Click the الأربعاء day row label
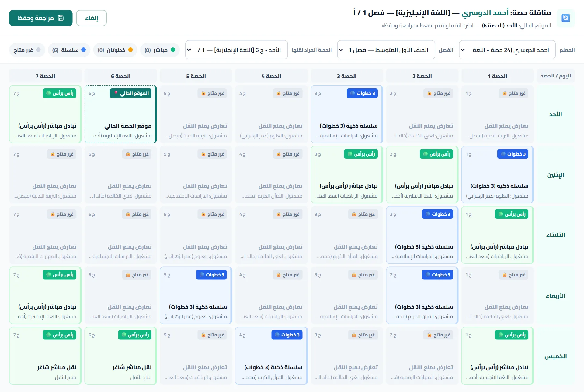This screenshot has height=392, width=584. click(555, 295)
